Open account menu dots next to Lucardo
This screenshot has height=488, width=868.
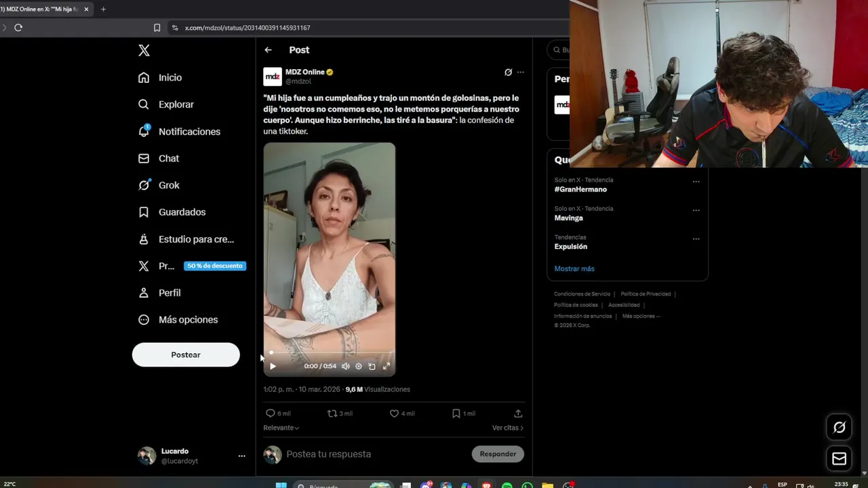pyautogui.click(x=241, y=456)
